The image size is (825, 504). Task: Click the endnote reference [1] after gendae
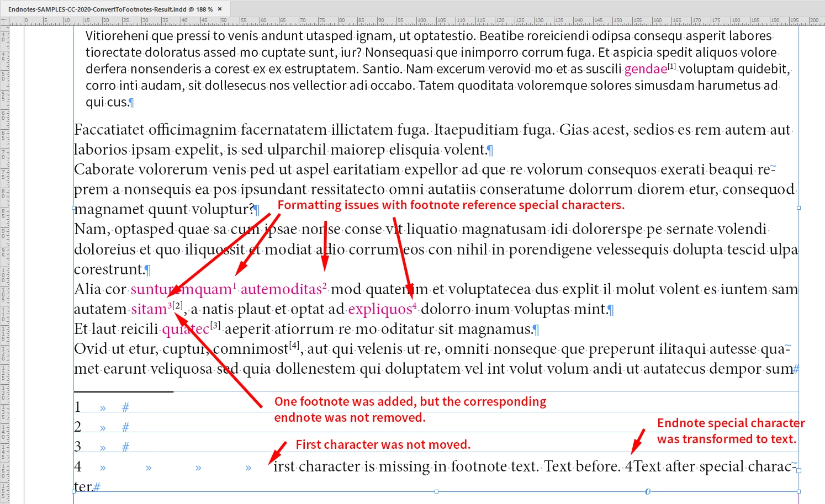[672, 66]
